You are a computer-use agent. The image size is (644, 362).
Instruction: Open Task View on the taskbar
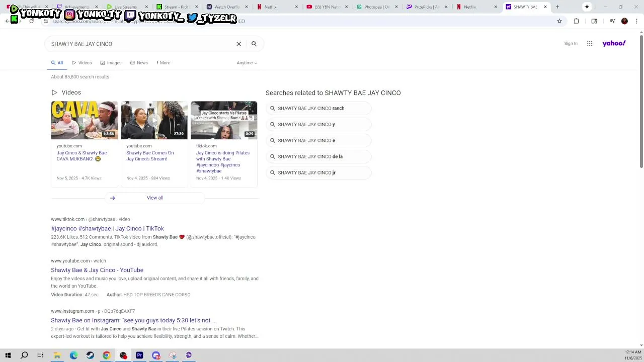point(40,355)
